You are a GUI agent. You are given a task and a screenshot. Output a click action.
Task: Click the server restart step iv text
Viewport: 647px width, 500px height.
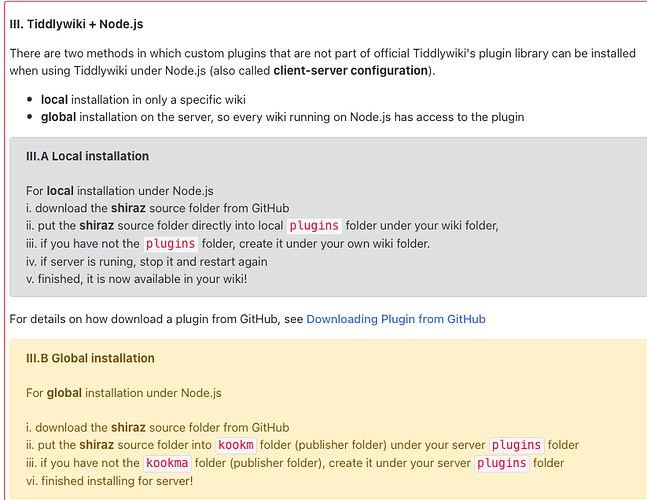pos(146,261)
